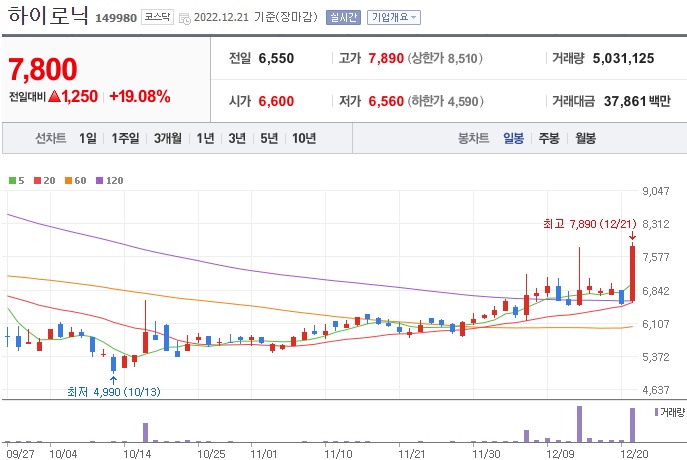Click the 상한가 8,510 text
Image resolution: width=687 pixels, height=460 pixels.
pyautogui.click(x=445, y=58)
